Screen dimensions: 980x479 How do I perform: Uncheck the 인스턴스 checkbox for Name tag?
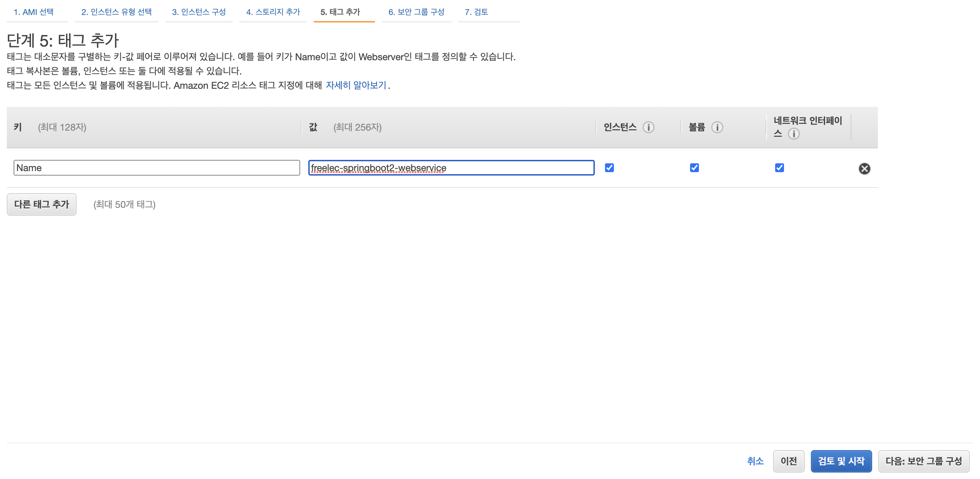pyautogui.click(x=609, y=168)
